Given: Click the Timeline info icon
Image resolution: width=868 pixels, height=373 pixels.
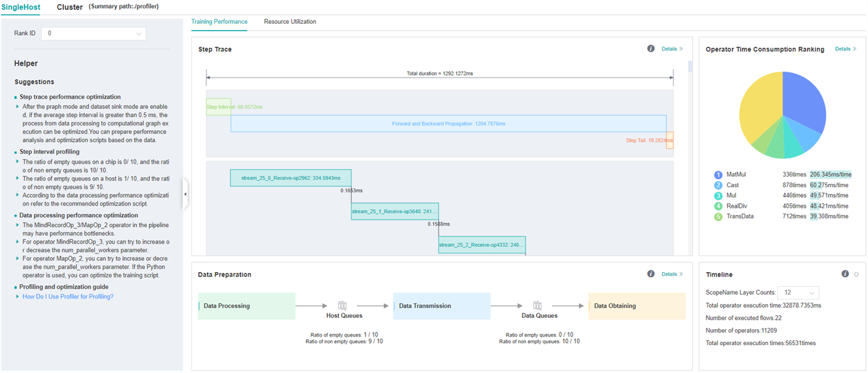Looking at the screenshot, I should 845,273.
